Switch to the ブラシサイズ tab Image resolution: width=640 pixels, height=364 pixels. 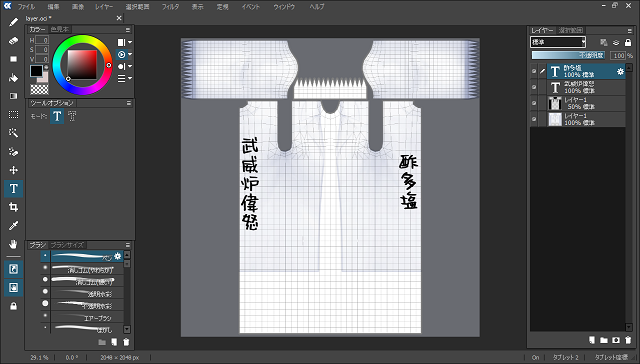pyautogui.click(x=67, y=245)
